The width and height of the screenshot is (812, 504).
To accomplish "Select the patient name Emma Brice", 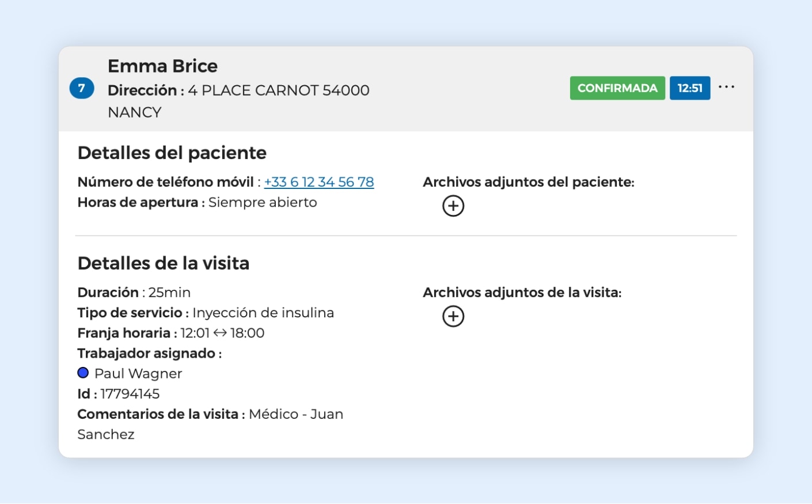I will (162, 66).
